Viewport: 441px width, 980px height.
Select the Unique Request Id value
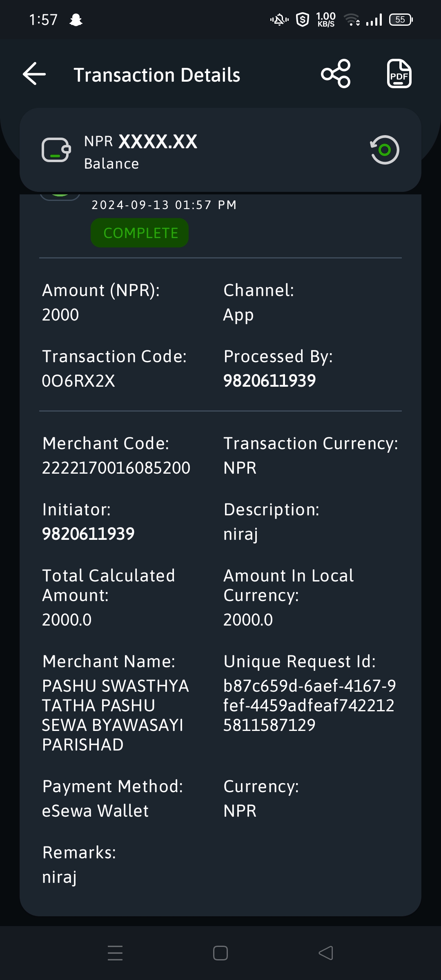pos(310,706)
